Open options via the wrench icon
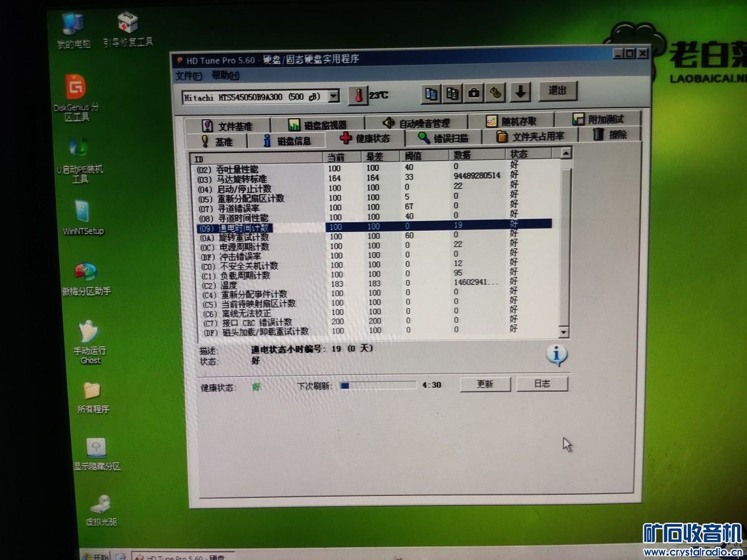 pyautogui.click(x=496, y=93)
